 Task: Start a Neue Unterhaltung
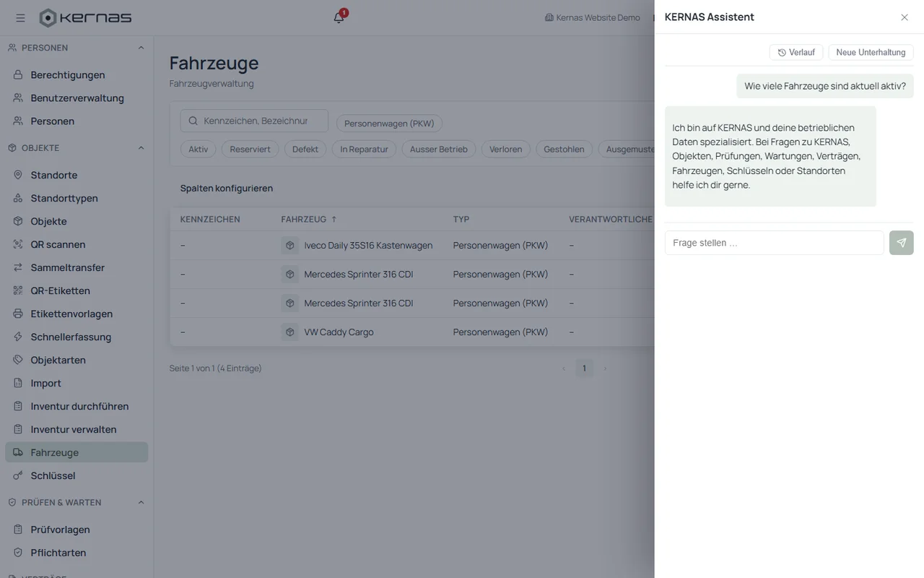[871, 52]
